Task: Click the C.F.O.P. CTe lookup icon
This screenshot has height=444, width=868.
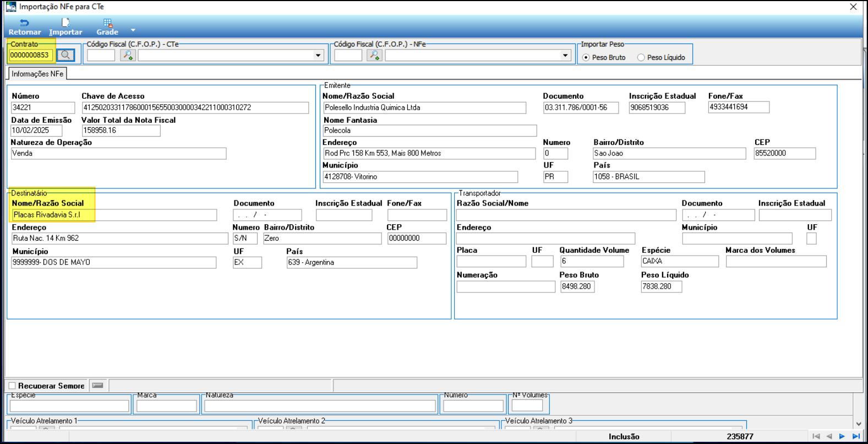Action: 128,55
